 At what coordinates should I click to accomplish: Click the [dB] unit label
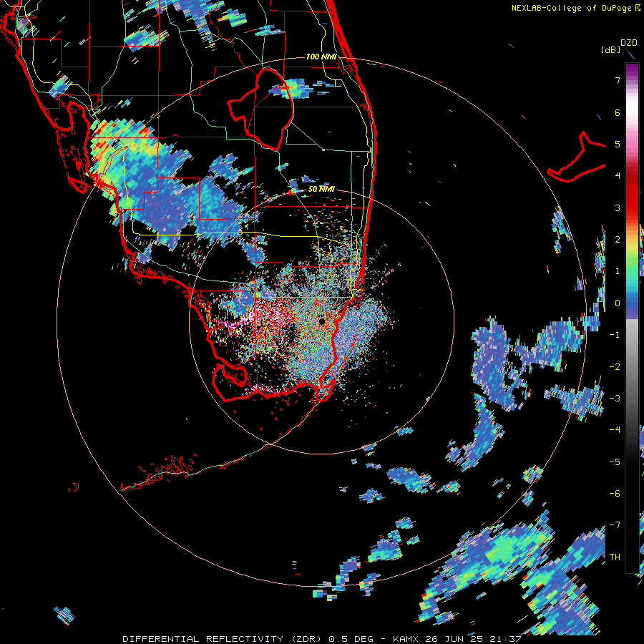pos(611,49)
